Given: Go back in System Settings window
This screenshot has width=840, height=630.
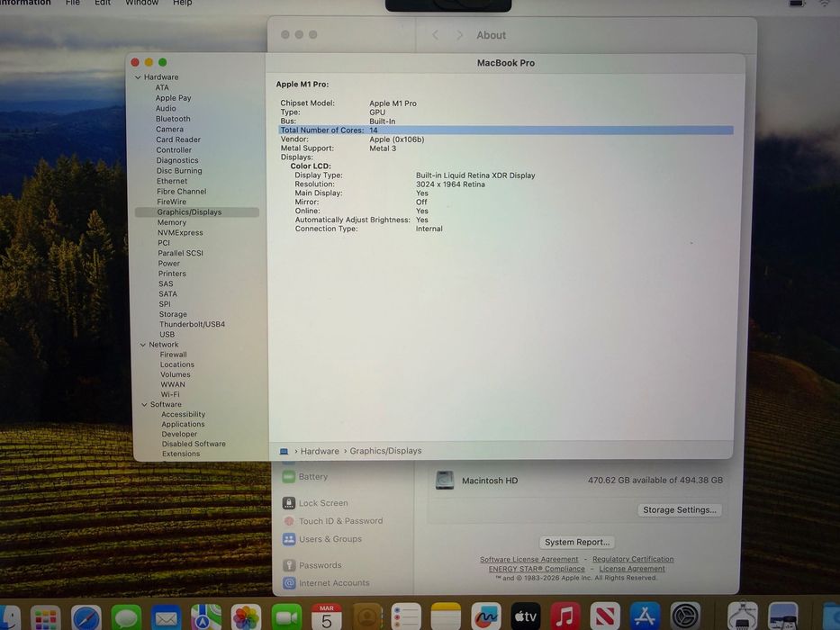Looking at the screenshot, I should coord(435,35).
